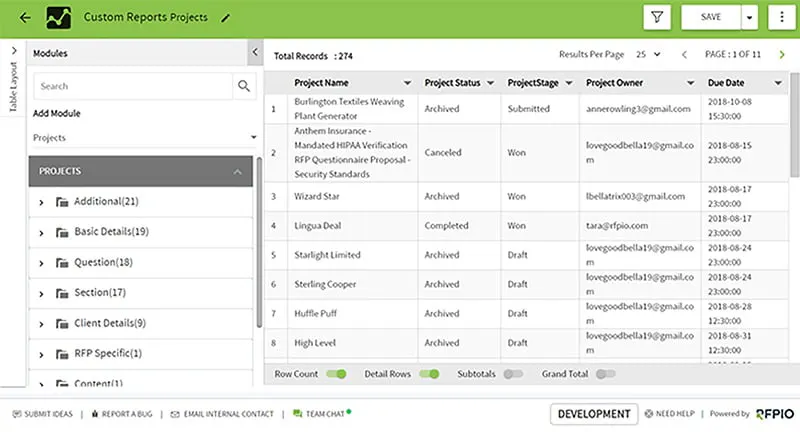This screenshot has height=432, width=800.
Task: Change Results Per Page dropdown value
Action: coord(648,54)
